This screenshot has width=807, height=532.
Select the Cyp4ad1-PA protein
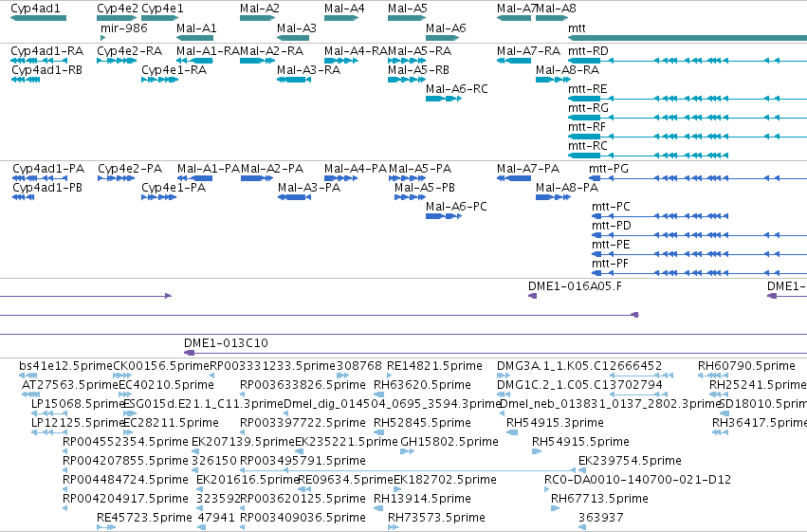click(x=40, y=178)
